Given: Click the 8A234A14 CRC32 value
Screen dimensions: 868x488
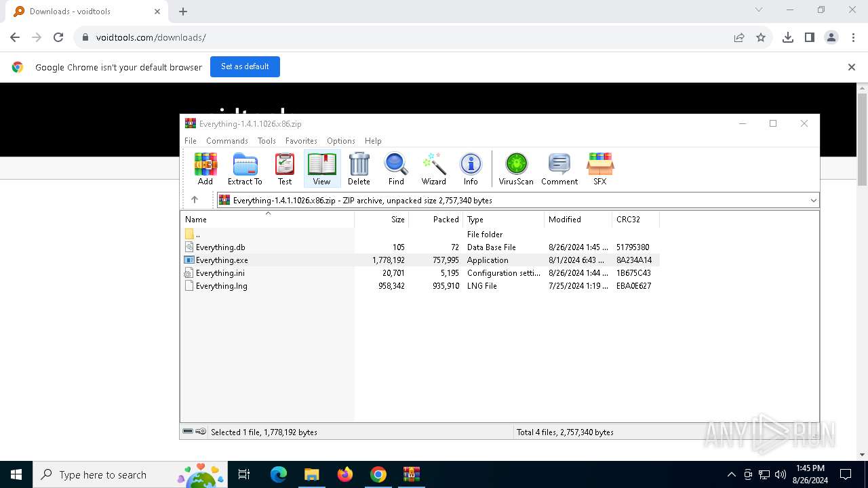Looking at the screenshot, I should [x=634, y=260].
